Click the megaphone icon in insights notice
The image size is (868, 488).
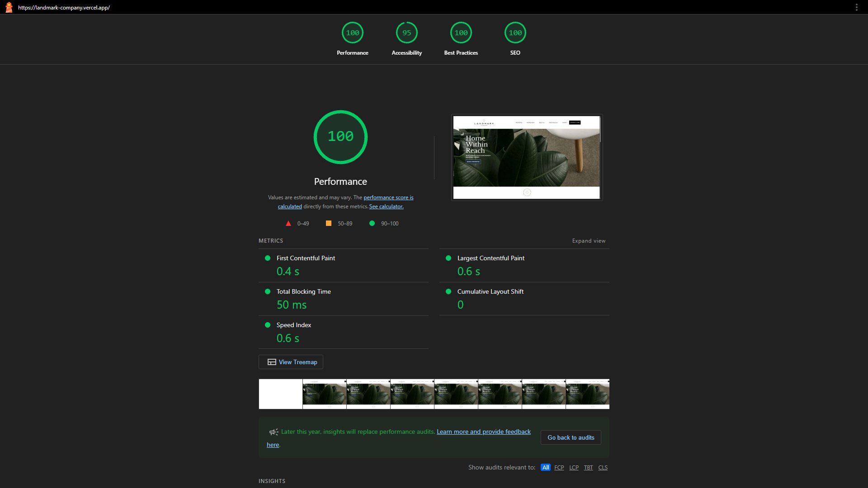(274, 432)
